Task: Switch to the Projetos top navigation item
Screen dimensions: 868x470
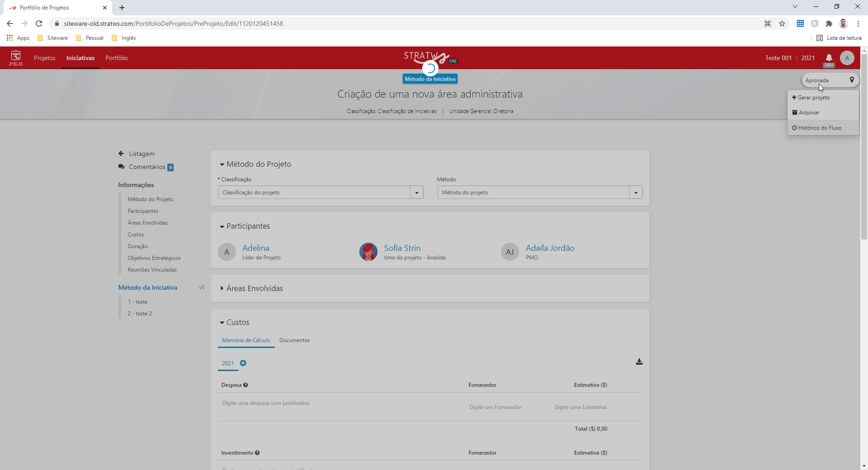Action: (x=45, y=58)
